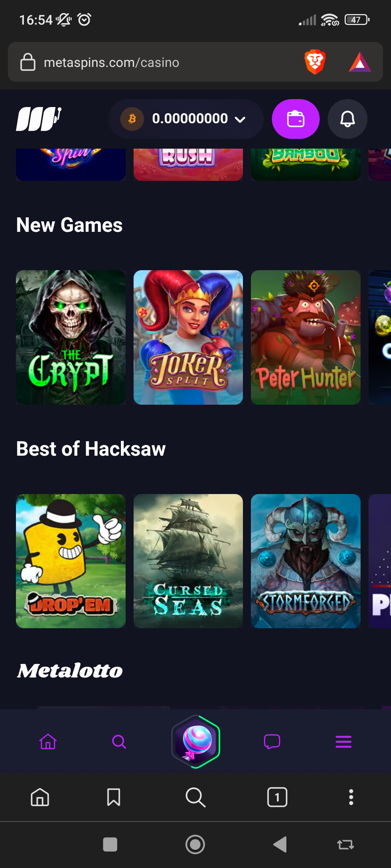Open the Brave Shields lion icon
This screenshot has height=868, width=391.
(315, 62)
